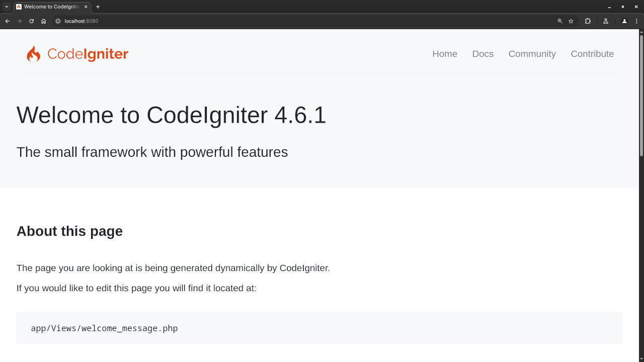
Task: Open the zoom magnifier in address bar
Action: tap(559, 21)
